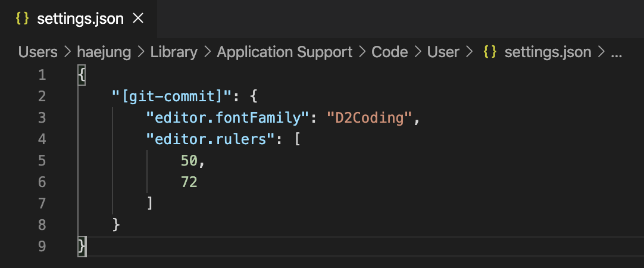The height and width of the screenshot is (268, 644).
Task: Click the opening brace after "[git-commit]"
Action: pos(253,96)
